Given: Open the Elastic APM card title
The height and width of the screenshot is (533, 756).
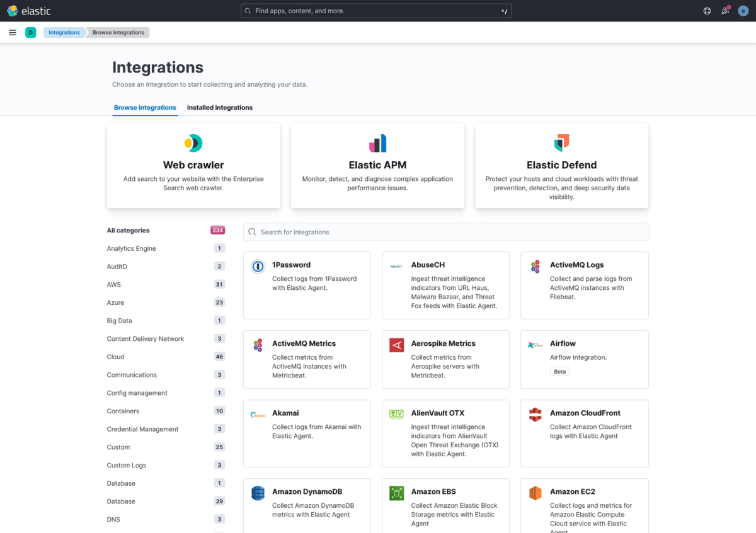Looking at the screenshot, I should (377, 165).
